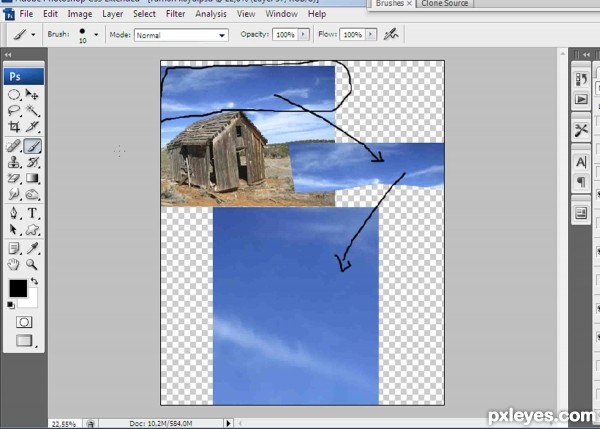Toggle the airbrush option in options bar
The image size is (600, 429).
pyautogui.click(x=391, y=34)
